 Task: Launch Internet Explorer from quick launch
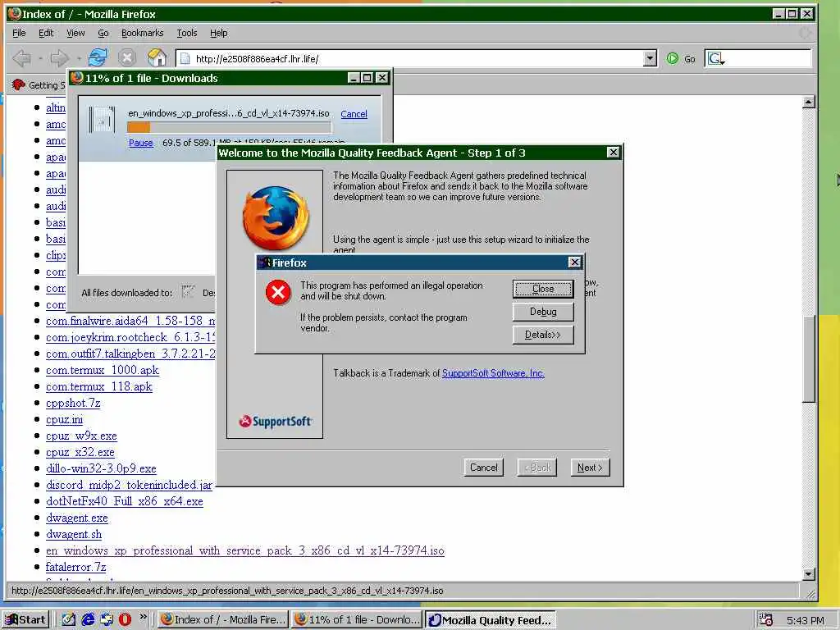[x=88, y=619]
